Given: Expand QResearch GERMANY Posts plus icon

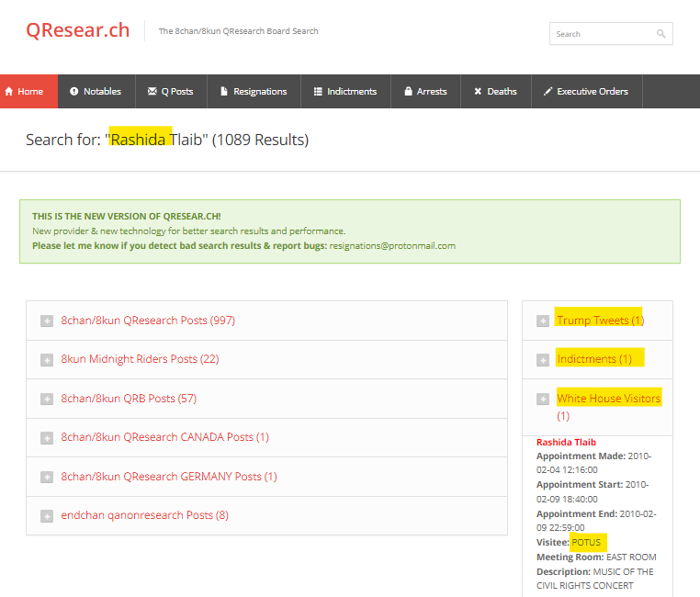Looking at the screenshot, I should [47, 477].
